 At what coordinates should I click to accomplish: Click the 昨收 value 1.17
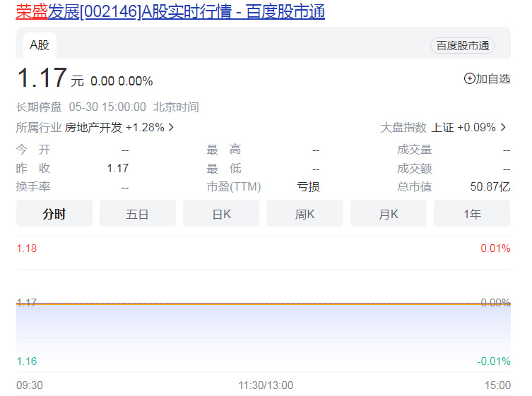tap(118, 168)
